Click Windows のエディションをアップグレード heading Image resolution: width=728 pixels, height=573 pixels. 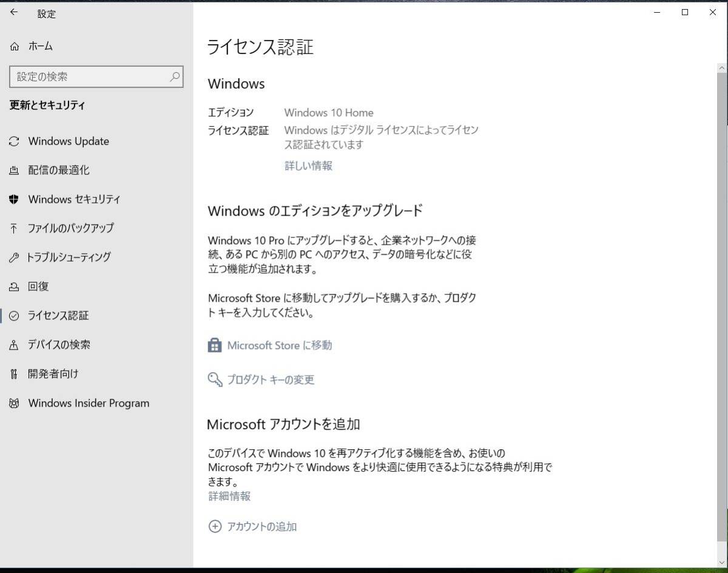coord(315,211)
